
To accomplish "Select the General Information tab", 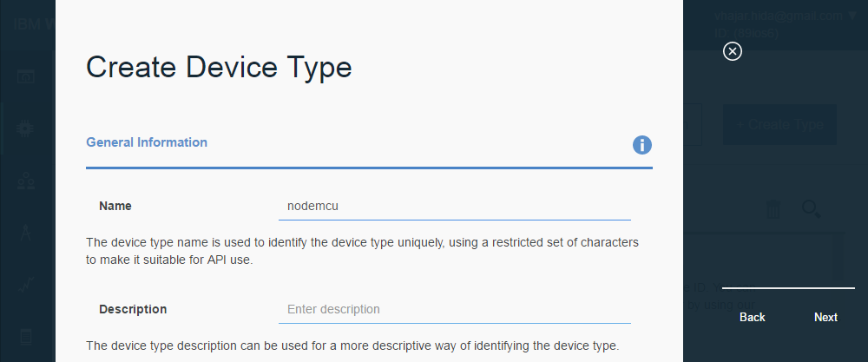I will tap(147, 142).
